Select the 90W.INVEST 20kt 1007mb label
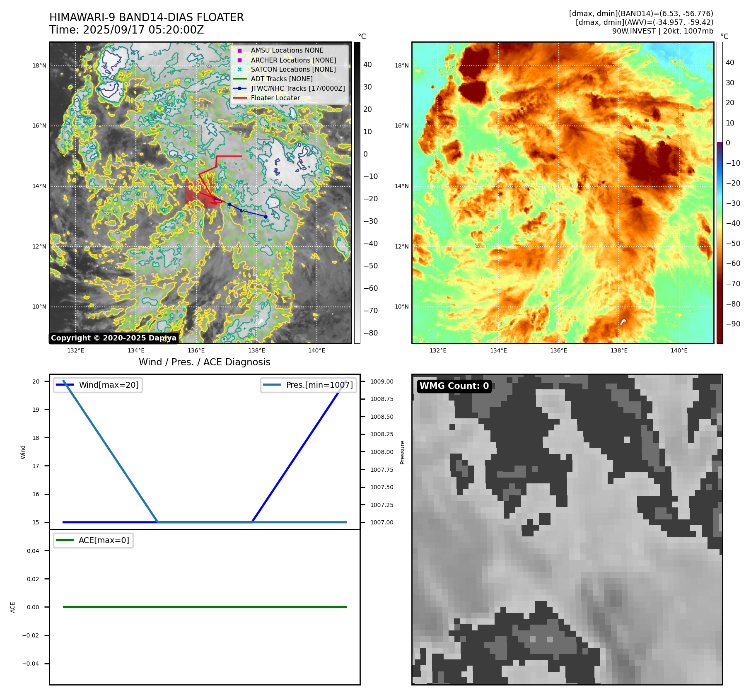 click(663, 31)
